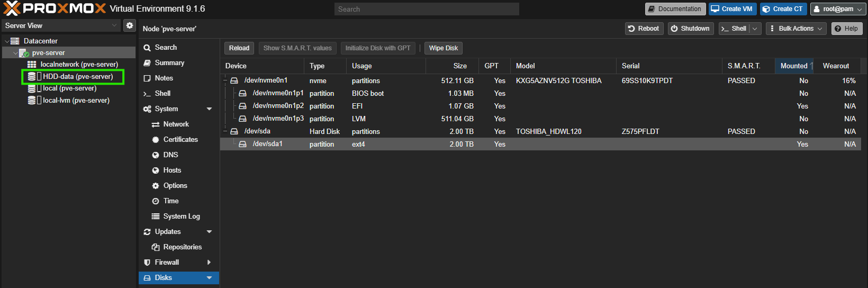Screen dimensions: 868x288
Task: Open the Server View dropdown
Action: [61, 25]
